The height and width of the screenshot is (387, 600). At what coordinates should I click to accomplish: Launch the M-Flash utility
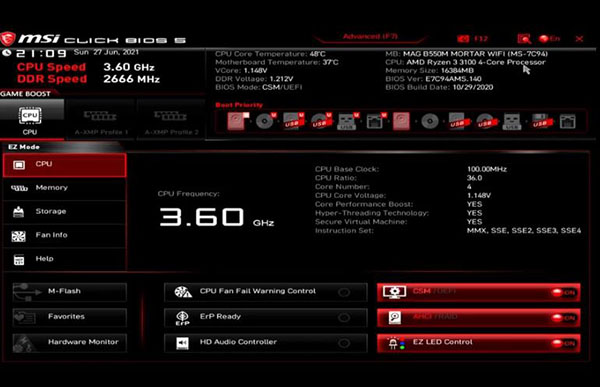69,292
